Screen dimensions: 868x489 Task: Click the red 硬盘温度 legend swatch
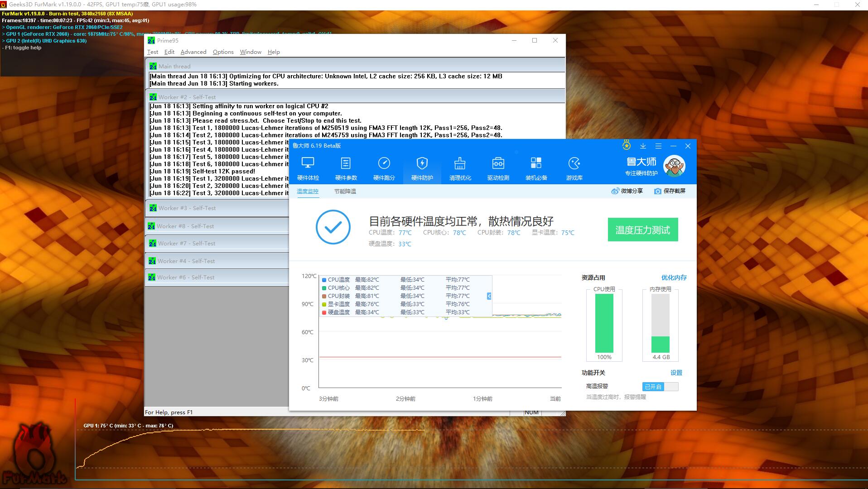[324, 312]
